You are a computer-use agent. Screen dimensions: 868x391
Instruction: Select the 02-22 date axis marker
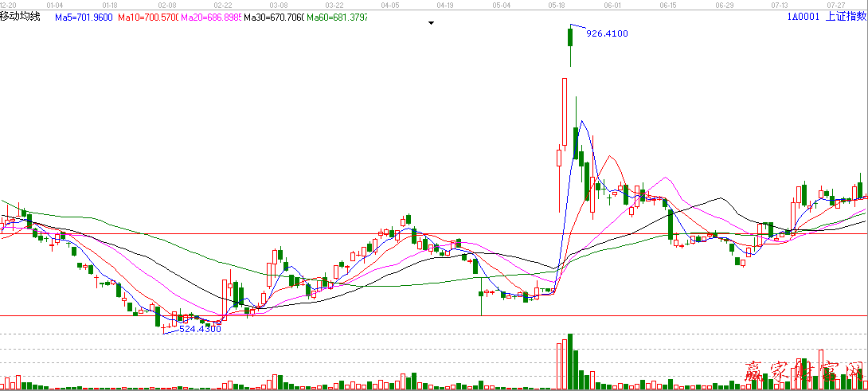[223, 5]
